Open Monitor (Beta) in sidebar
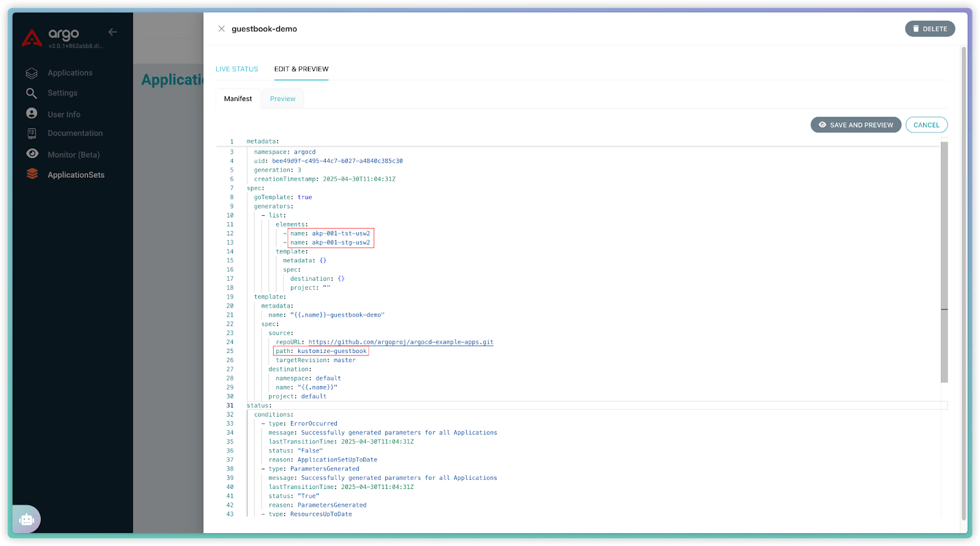The height and width of the screenshot is (546, 980). [73, 155]
